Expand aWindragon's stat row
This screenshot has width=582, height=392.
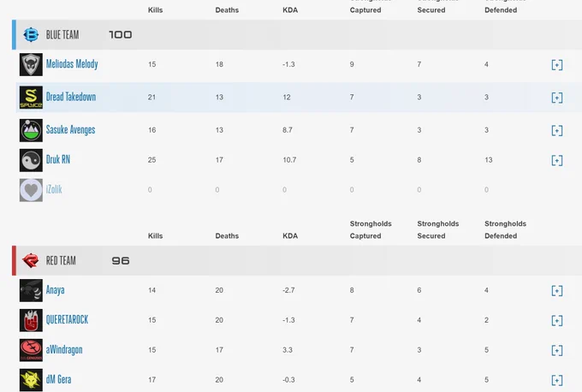[x=557, y=350]
